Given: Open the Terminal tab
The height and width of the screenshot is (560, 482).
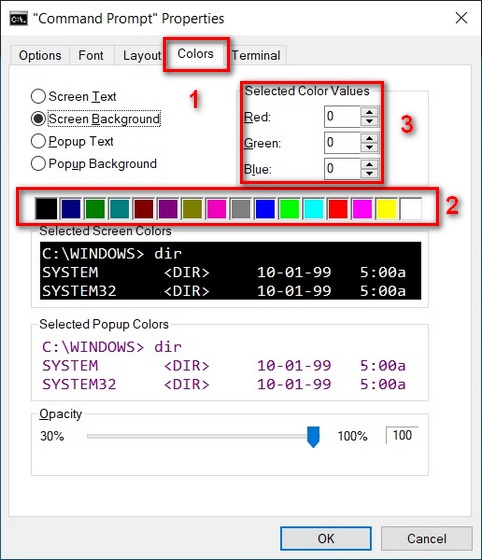Looking at the screenshot, I should tap(256, 55).
